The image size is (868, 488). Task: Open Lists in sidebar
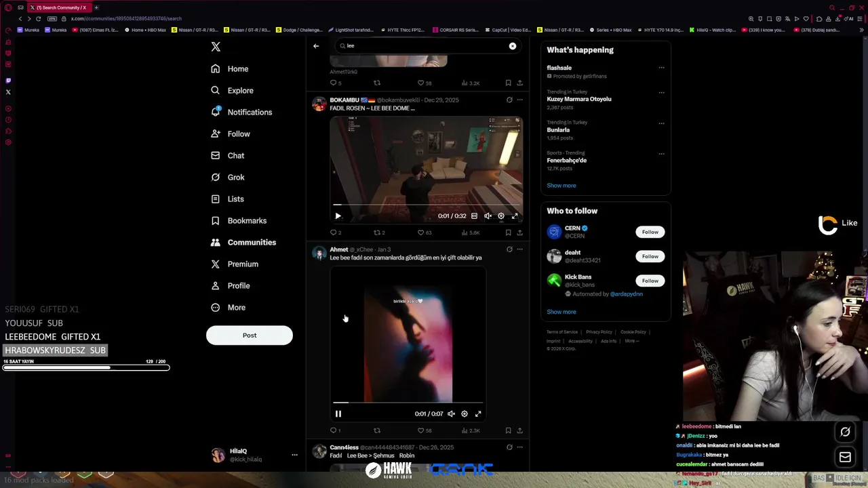[x=227, y=199]
